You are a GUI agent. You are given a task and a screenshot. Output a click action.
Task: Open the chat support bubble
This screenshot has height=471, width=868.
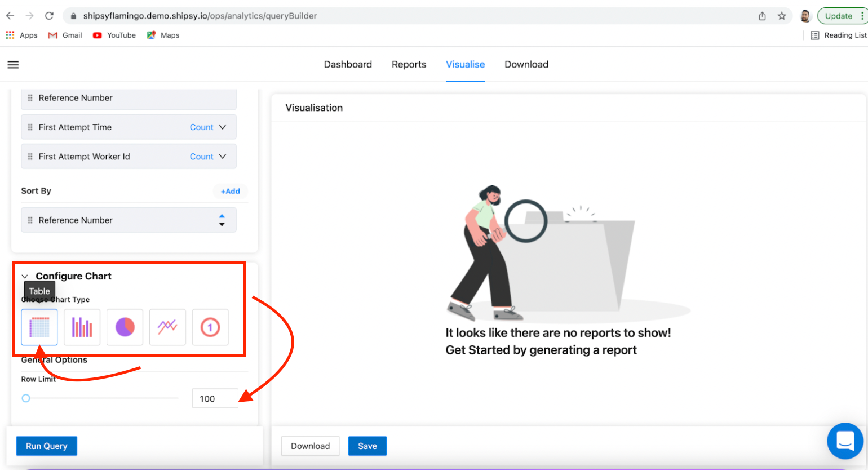845,441
